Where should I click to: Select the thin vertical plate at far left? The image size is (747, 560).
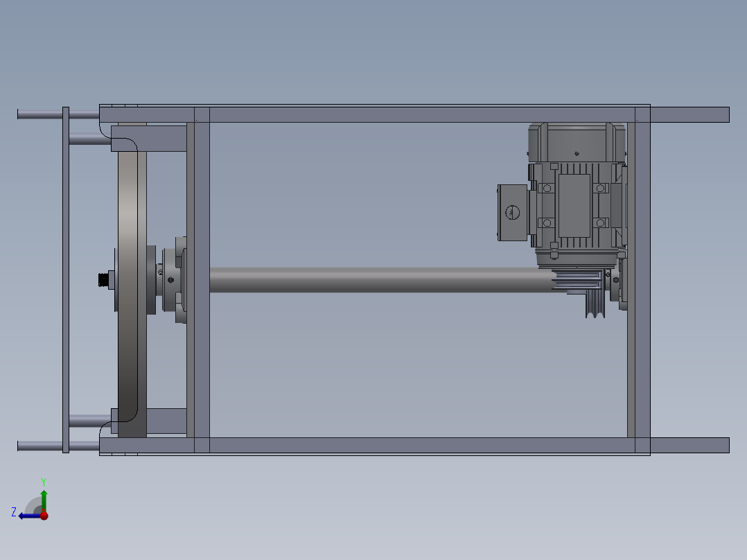pyautogui.click(x=66, y=280)
